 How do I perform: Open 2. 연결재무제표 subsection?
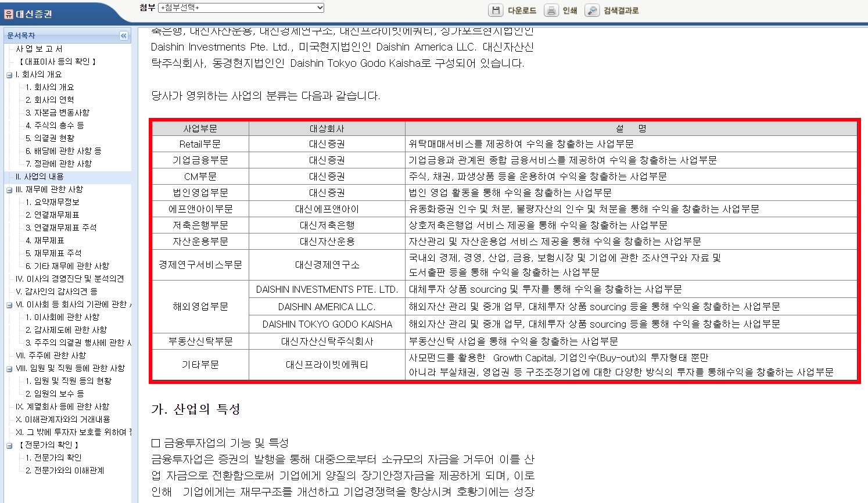coord(52,215)
